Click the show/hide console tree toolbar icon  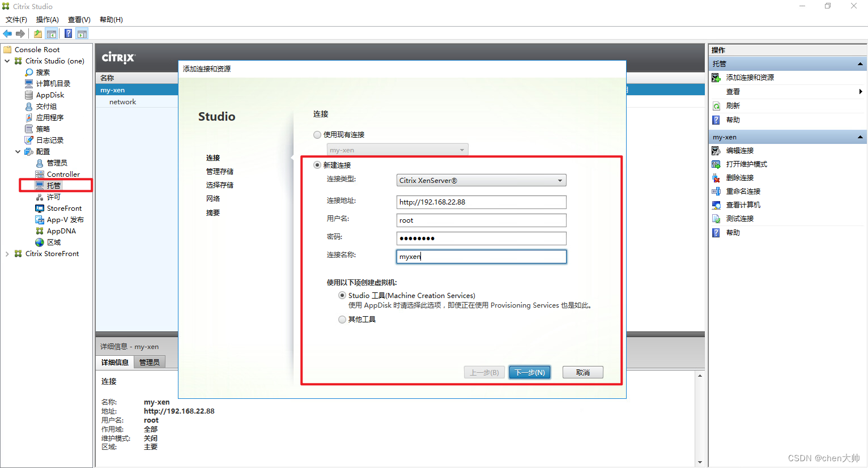point(52,34)
